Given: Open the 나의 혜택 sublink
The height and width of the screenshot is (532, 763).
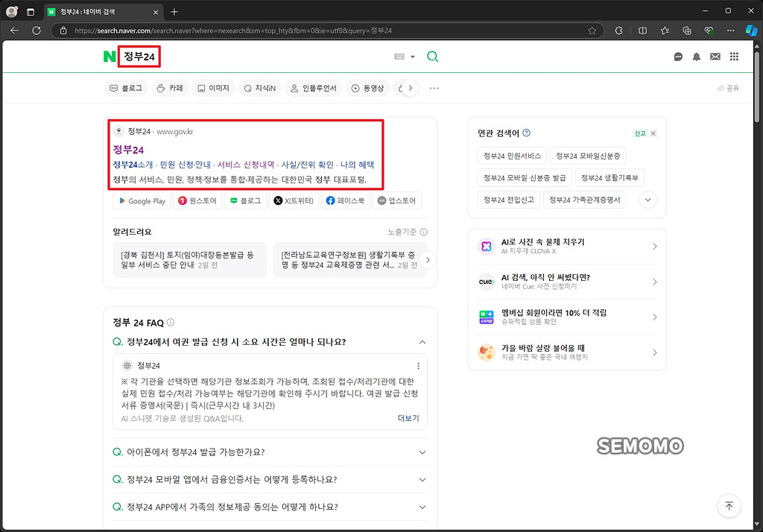Looking at the screenshot, I should tap(357, 165).
